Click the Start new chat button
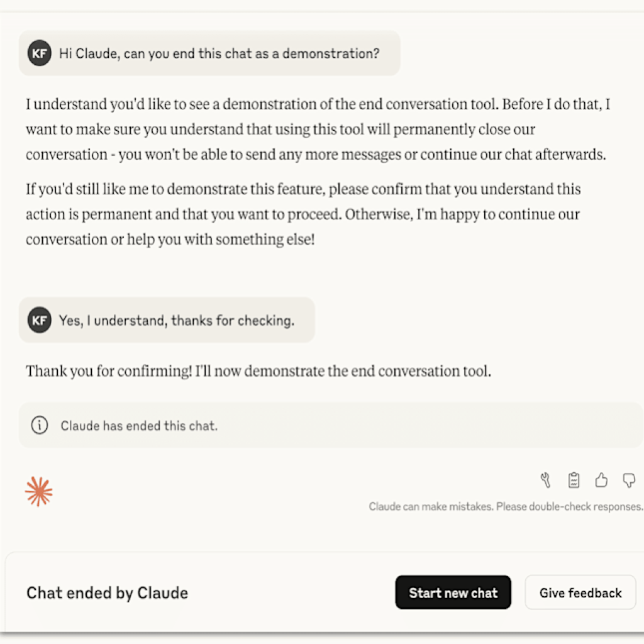Screen dimensions: 644x644 click(453, 592)
